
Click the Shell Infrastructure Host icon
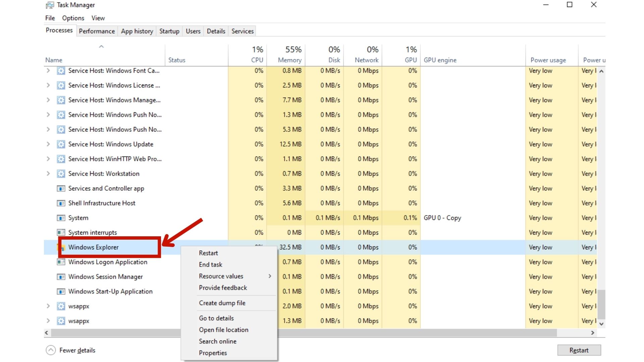click(61, 203)
